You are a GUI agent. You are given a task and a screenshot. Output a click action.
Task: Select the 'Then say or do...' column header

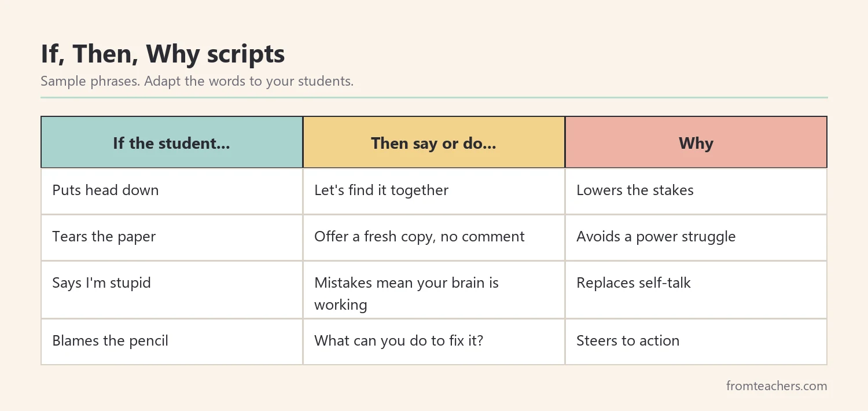coord(434,142)
